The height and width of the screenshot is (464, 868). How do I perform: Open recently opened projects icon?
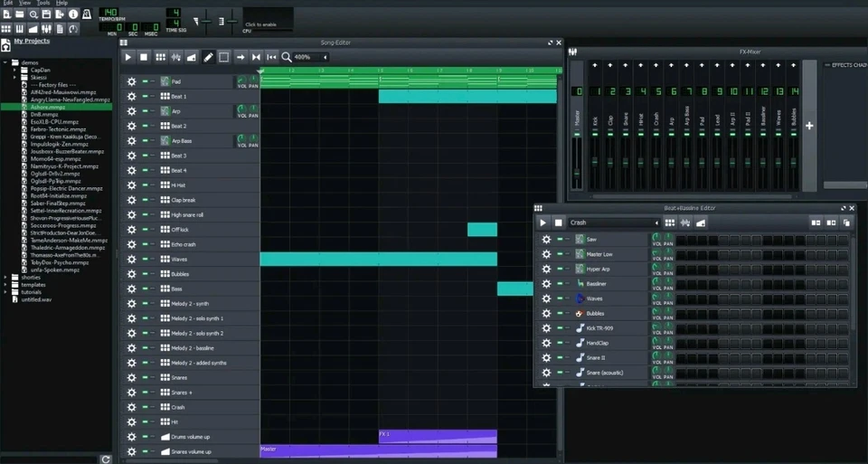33,14
